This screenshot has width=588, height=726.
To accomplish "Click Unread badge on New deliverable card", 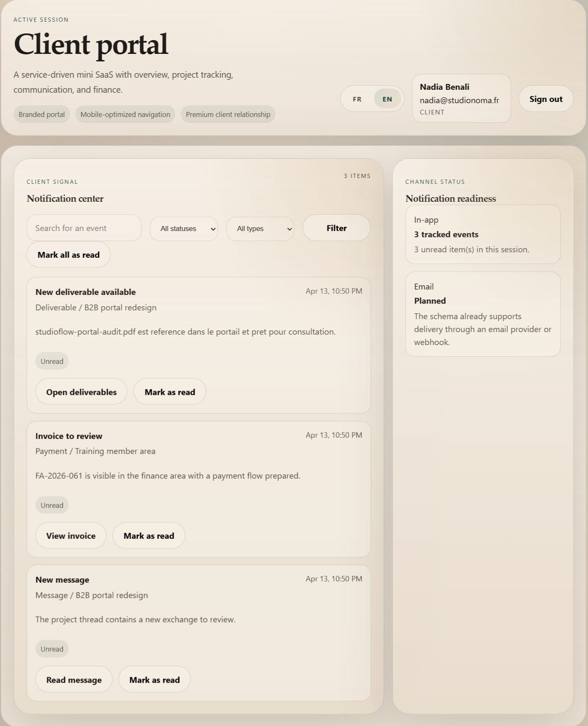I will 52,361.
